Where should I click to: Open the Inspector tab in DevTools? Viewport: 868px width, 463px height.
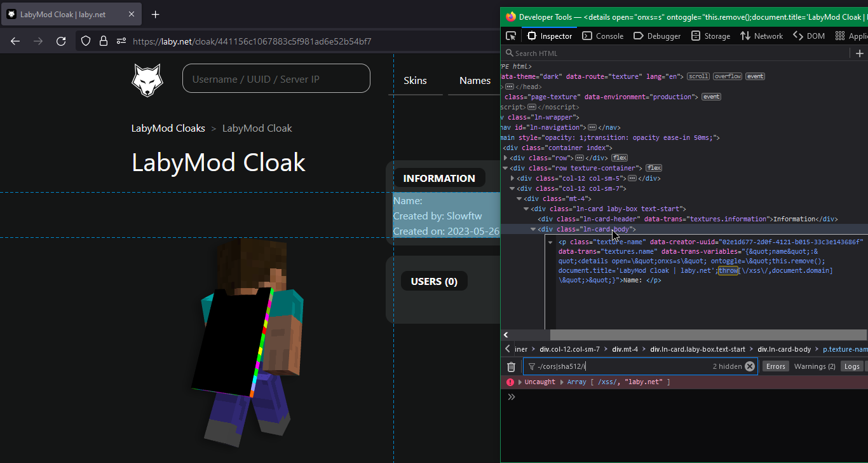click(x=550, y=36)
